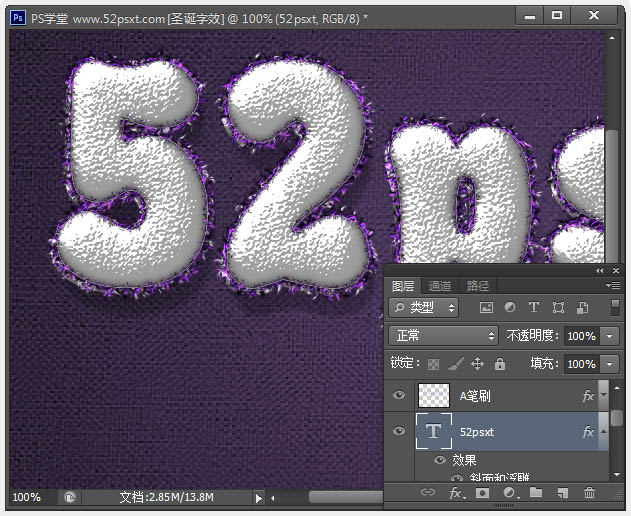Toggle 斜面和浮雕 effect visibility eye
Viewport: 631px width, 516px height.
click(457, 478)
